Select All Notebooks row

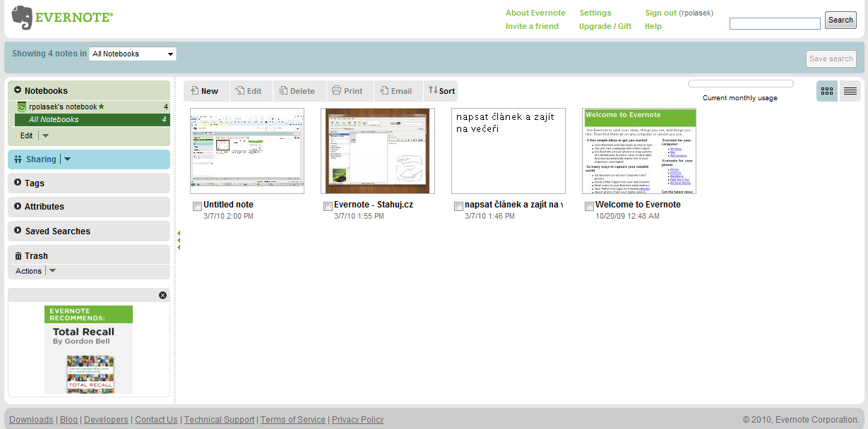(92, 119)
